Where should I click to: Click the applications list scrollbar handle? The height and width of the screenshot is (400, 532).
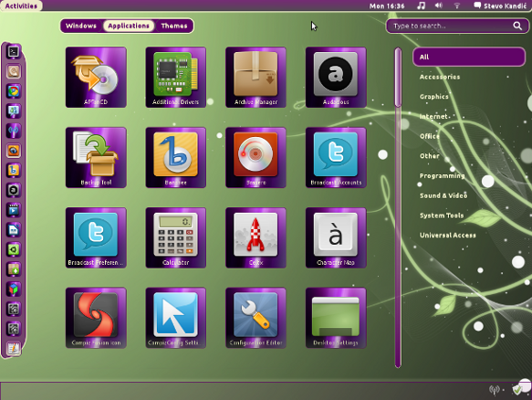[398, 78]
